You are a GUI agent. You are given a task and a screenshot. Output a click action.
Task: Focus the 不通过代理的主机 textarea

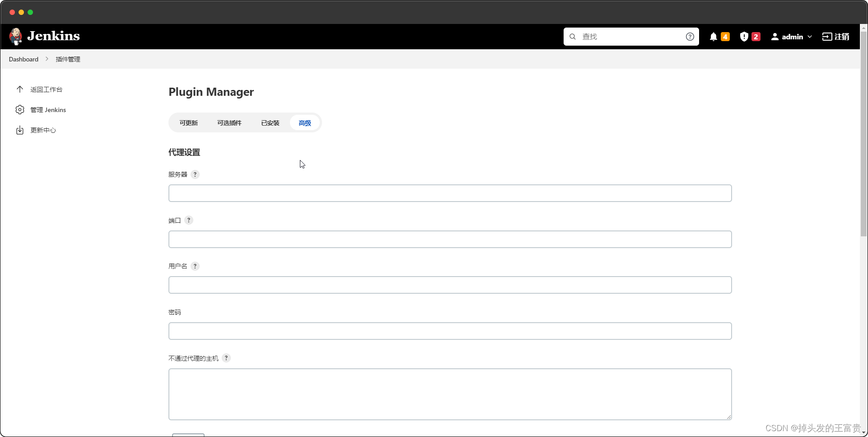pyautogui.click(x=450, y=394)
